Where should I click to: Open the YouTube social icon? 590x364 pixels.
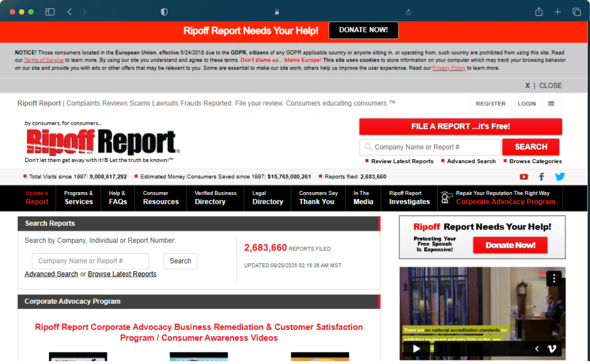point(523,177)
